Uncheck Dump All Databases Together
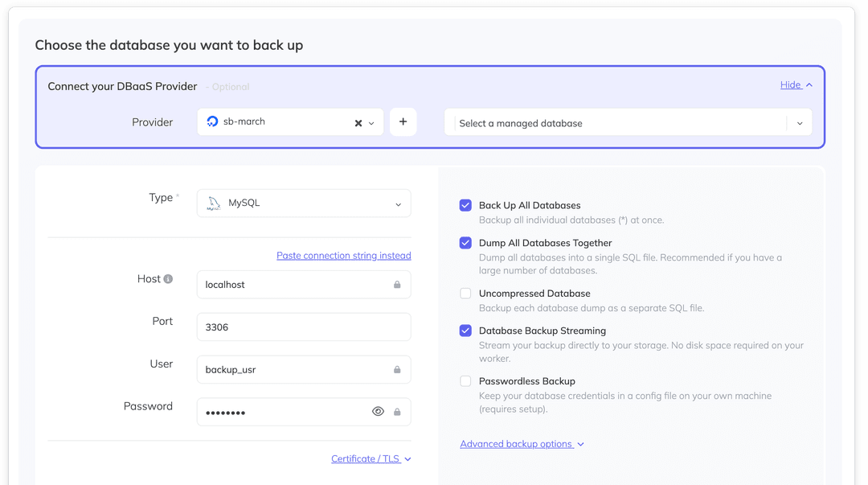The height and width of the screenshot is (485, 868). coord(465,243)
